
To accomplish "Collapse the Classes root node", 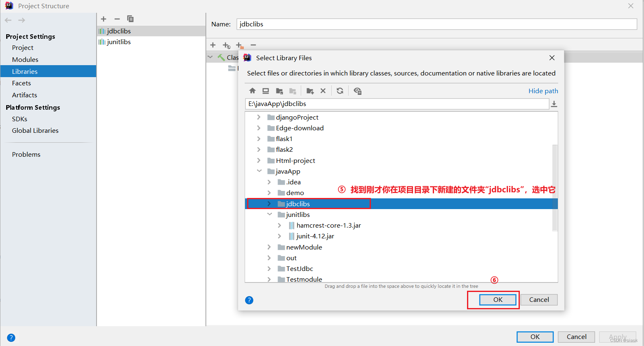I will tap(210, 57).
